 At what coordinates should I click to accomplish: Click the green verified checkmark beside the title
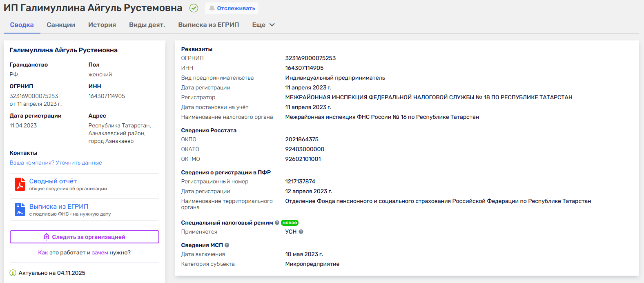194,8
